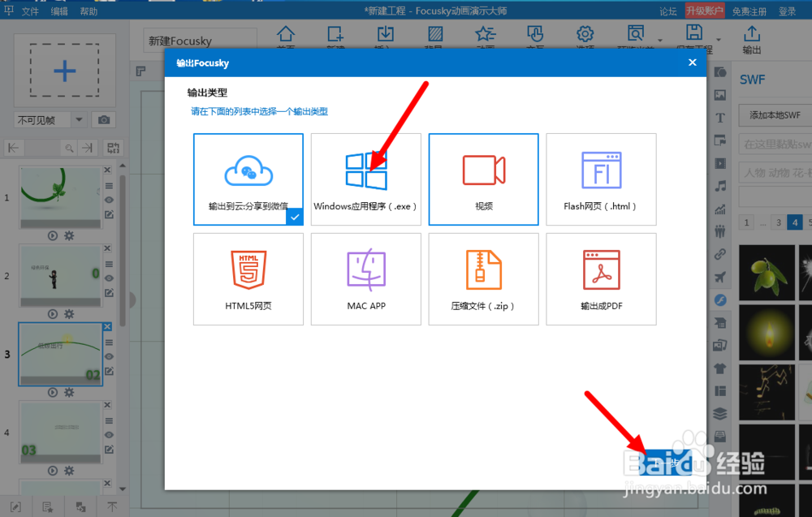Open the chart tool in right sidebar
The width and height of the screenshot is (812, 517).
(719, 209)
